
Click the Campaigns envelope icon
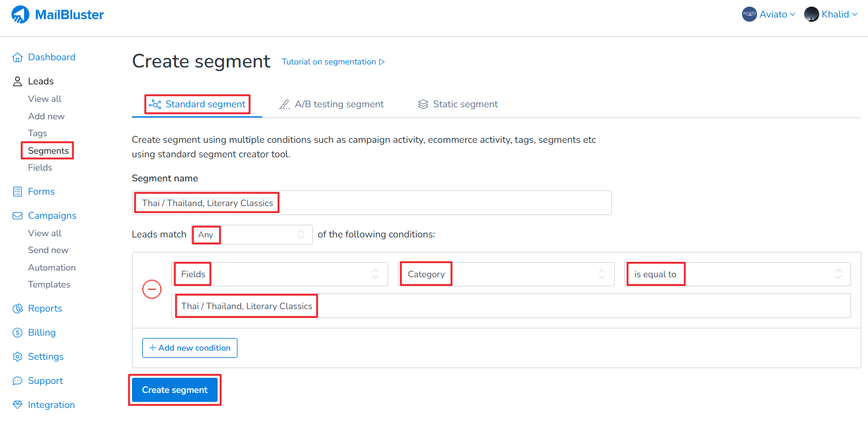pos(17,216)
